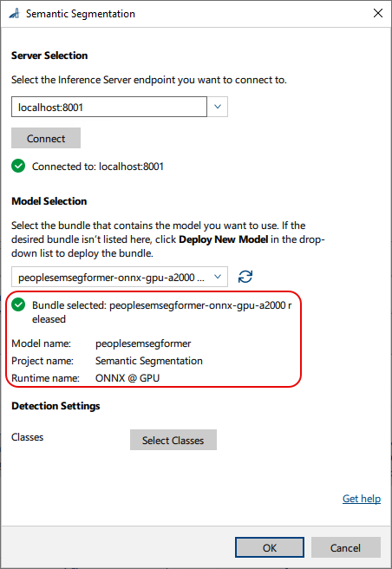Cancel the dialog
Image resolution: width=392 pixels, height=569 pixels.
click(x=345, y=547)
